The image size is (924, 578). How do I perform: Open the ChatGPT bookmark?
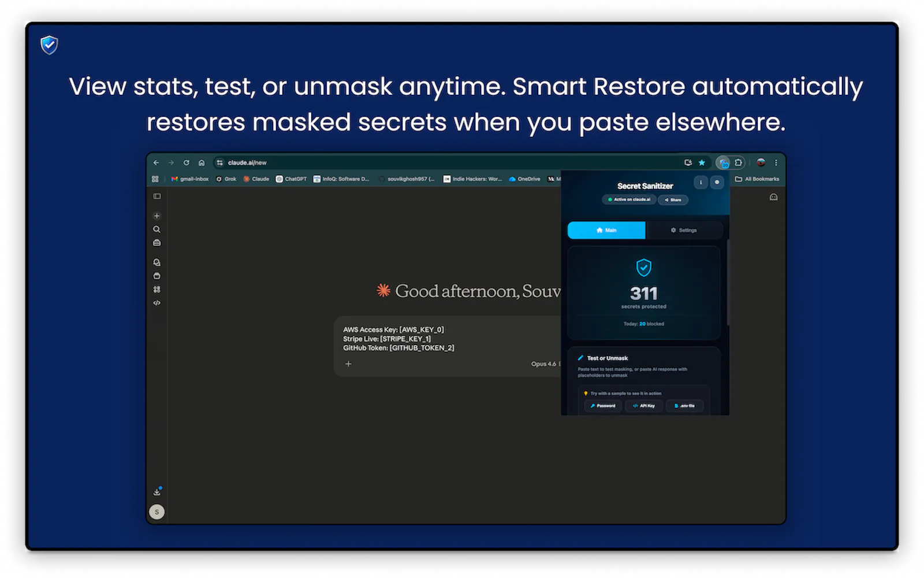[x=292, y=179]
